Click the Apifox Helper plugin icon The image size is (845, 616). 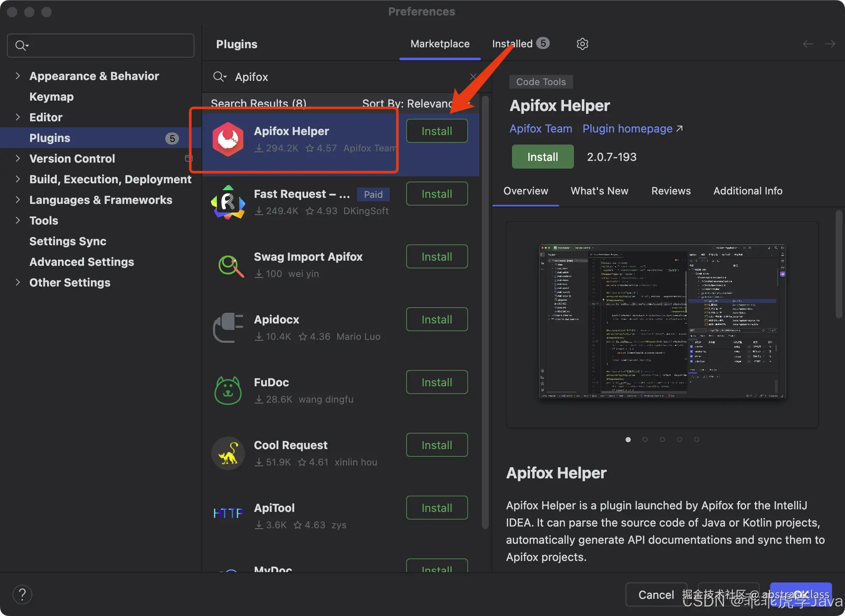tap(228, 139)
